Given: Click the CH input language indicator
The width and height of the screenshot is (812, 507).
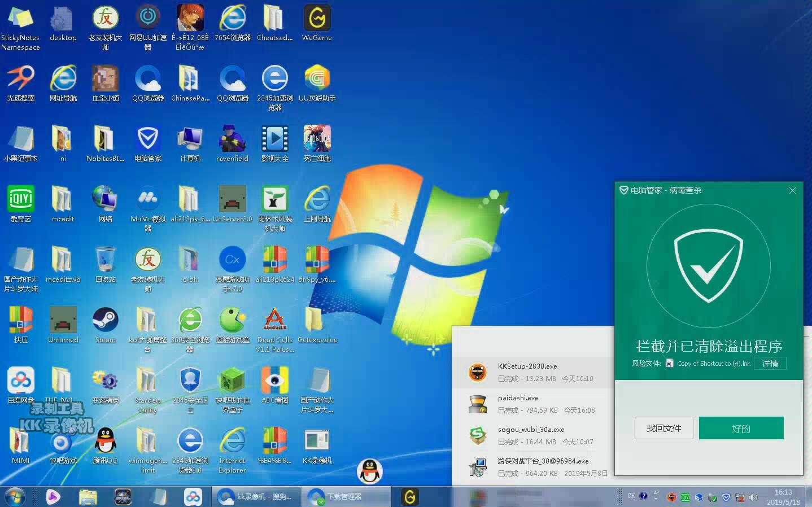Looking at the screenshot, I should [631, 496].
